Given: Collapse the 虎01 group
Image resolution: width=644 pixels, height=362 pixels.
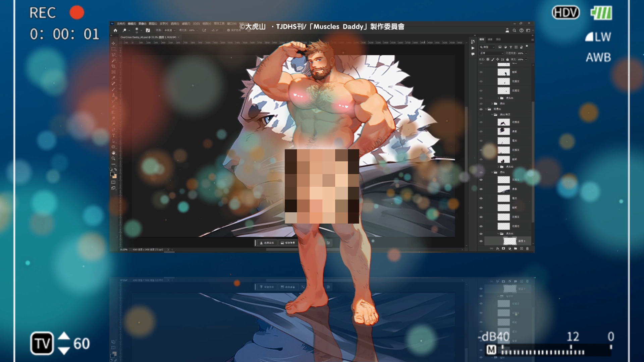Looking at the screenshot, I should 492,172.
